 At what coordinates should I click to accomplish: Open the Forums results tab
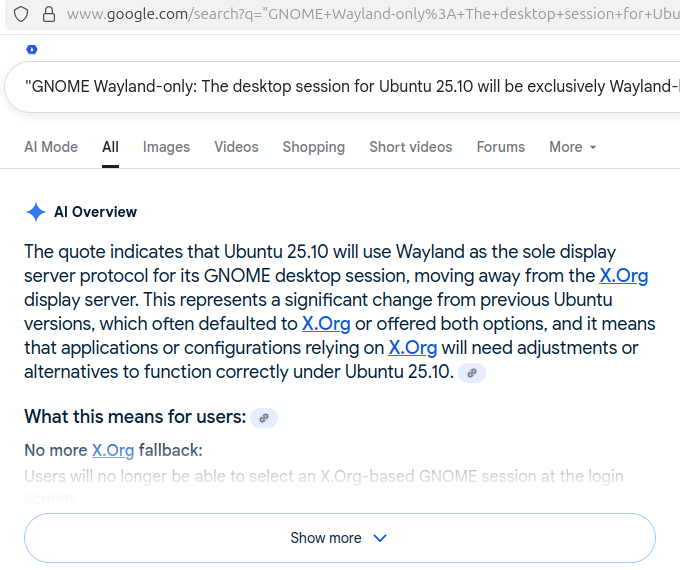pos(500,147)
